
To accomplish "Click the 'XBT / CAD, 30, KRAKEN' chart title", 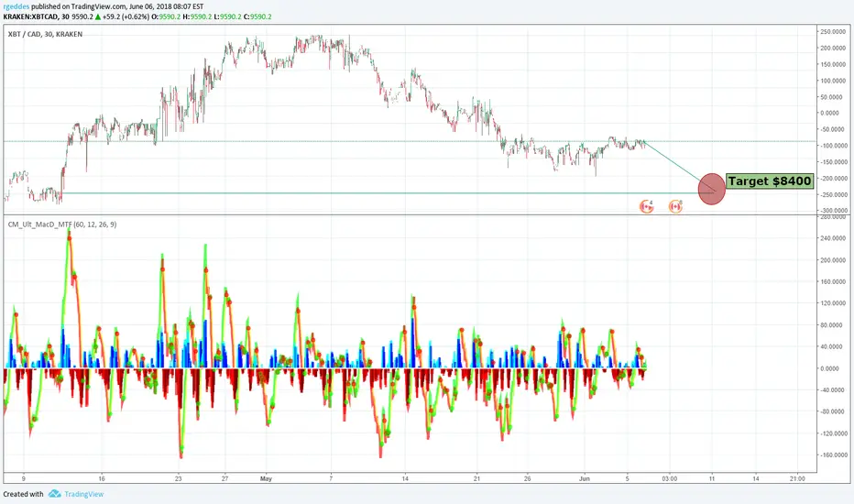I will pyautogui.click(x=45, y=34).
